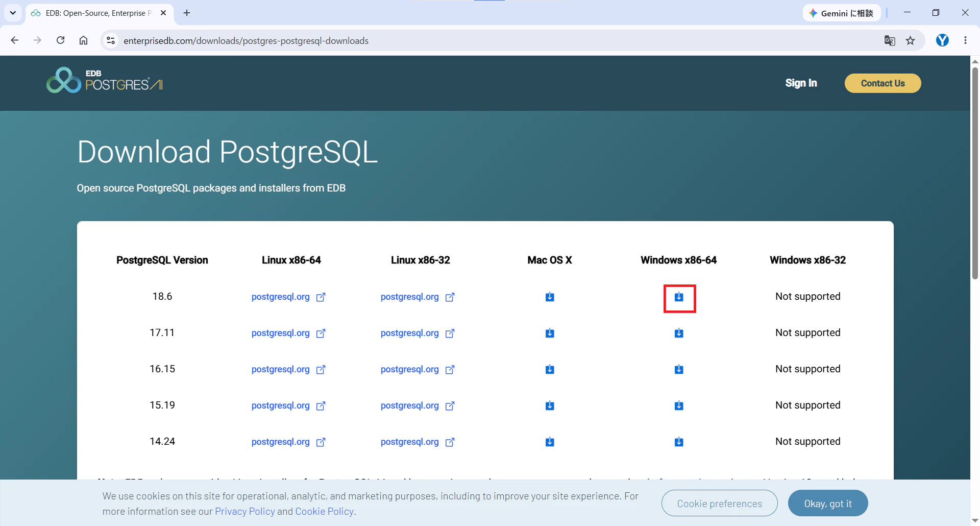Go back to the previous page
This screenshot has width=980, height=526.
[14, 40]
